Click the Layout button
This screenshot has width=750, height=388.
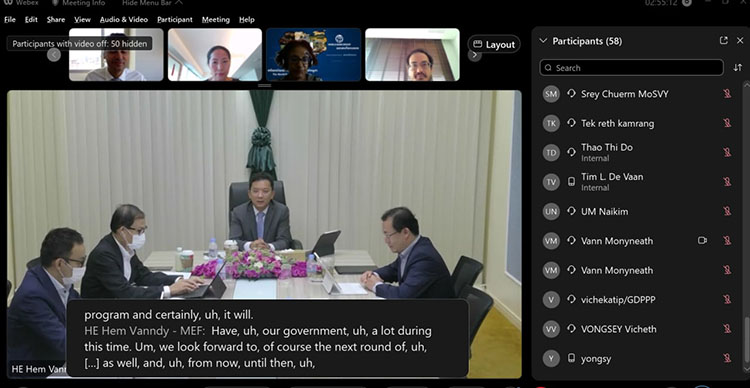(494, 44)
